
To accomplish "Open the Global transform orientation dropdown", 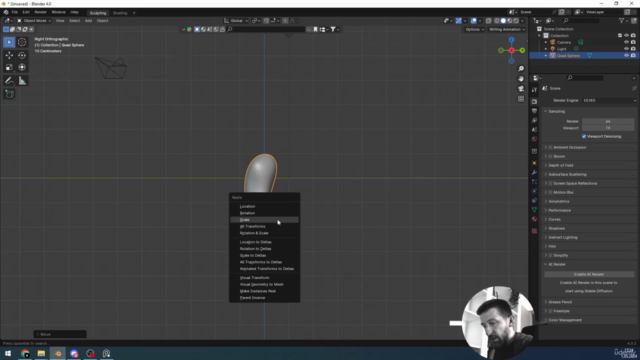I will point(236,20).
